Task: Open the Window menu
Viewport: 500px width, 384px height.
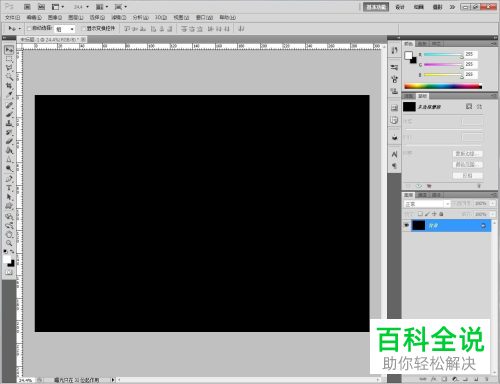Action: click(204, 17)
